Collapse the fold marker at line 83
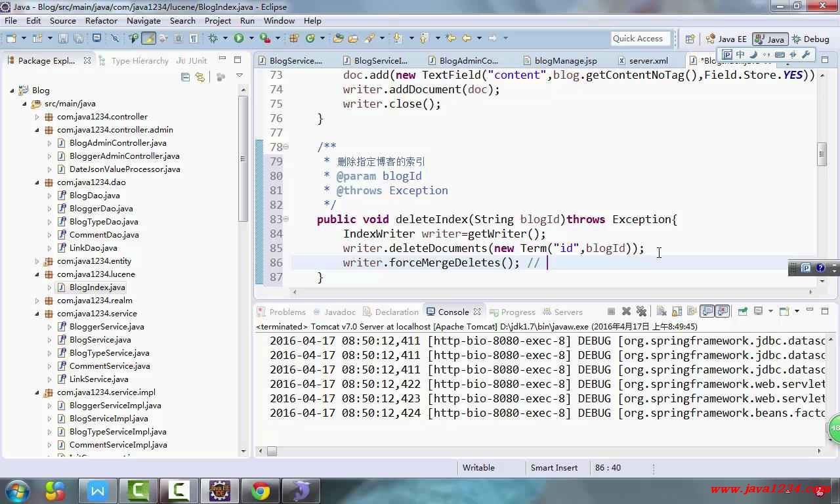Image resolution: width=840 pixels, height=504 pixels. click(x=286, y=219)
